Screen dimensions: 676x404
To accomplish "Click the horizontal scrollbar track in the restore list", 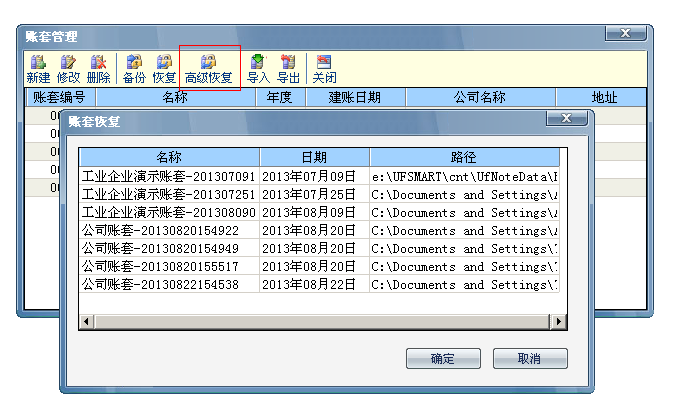I will (322, 322).
